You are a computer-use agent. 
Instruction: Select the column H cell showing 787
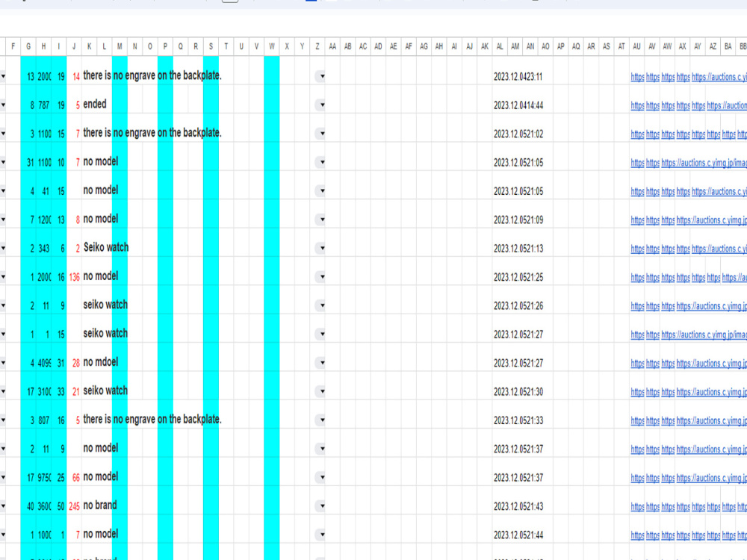44,105
